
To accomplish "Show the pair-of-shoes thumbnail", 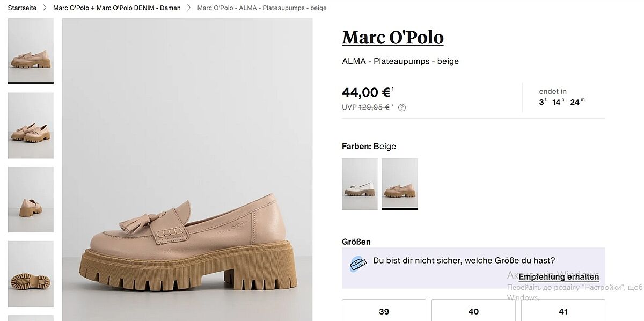I will click(31, 126).
